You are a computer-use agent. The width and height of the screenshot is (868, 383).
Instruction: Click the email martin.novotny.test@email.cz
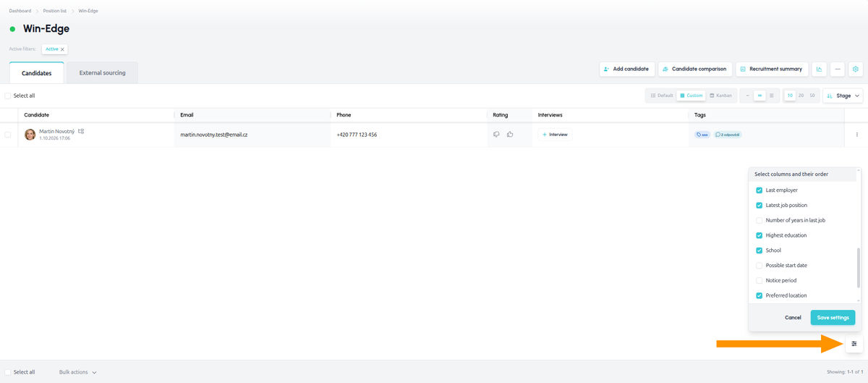point(214,135)
